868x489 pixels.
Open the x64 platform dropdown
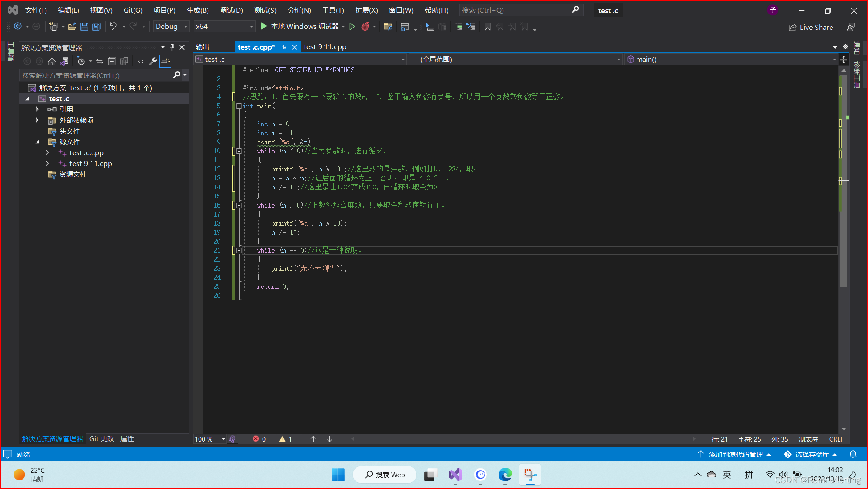click(224, 27)
